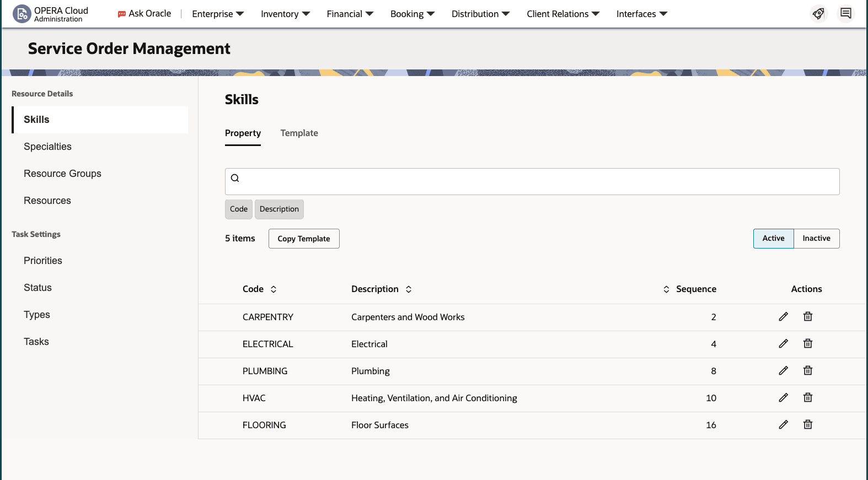Sort by Description column arrows
Screen dimensions: 868x480
tap(409, 289)
